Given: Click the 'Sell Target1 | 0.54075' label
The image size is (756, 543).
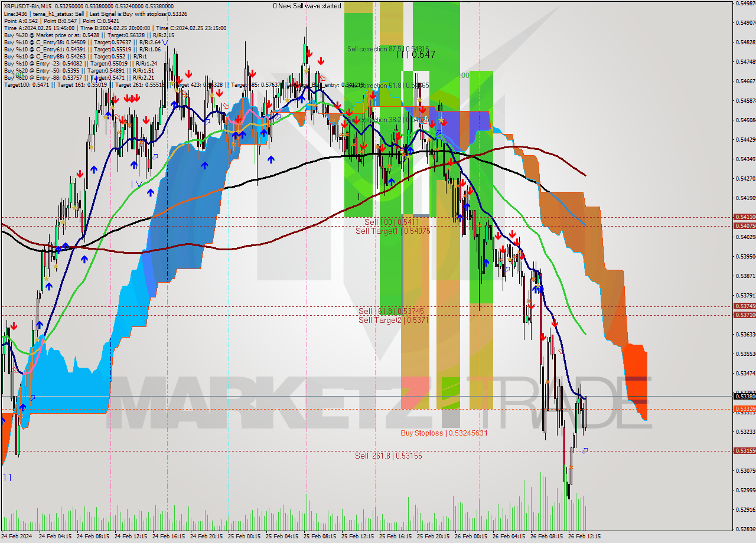Looking at the screenshot, I should (393, 231).
